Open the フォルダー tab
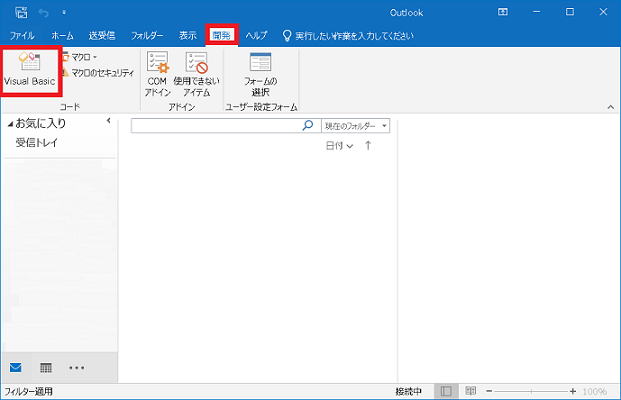Screen dimensions: 621x400 (x=147, y=36)
